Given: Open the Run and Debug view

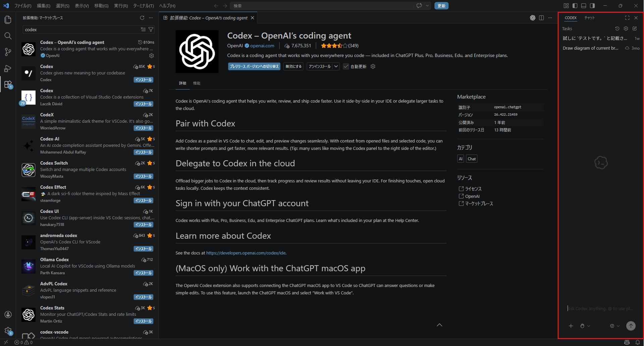Looking at the screenshot, I should [8, 68].
